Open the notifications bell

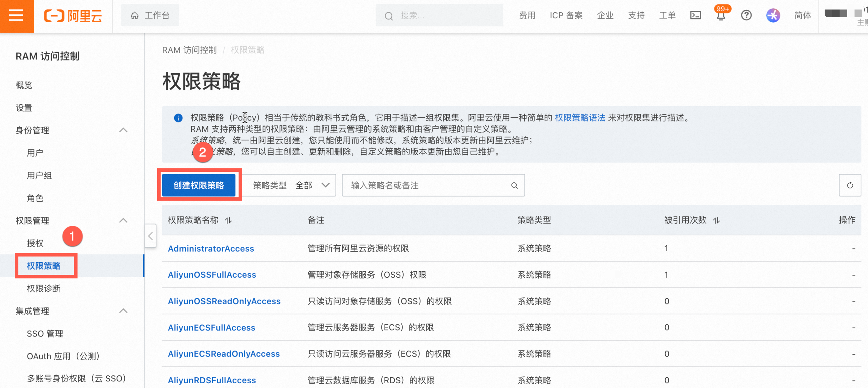pyautogui.click(x=721, y=15)
